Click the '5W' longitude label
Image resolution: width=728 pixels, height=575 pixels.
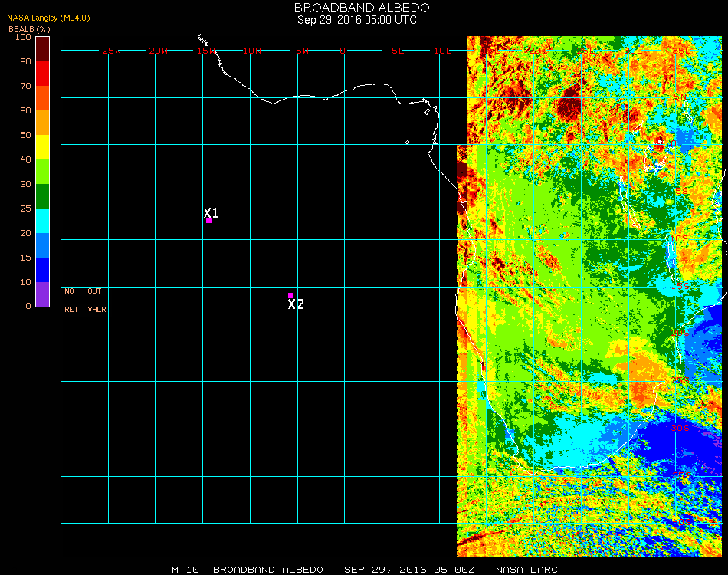point(302,51)
